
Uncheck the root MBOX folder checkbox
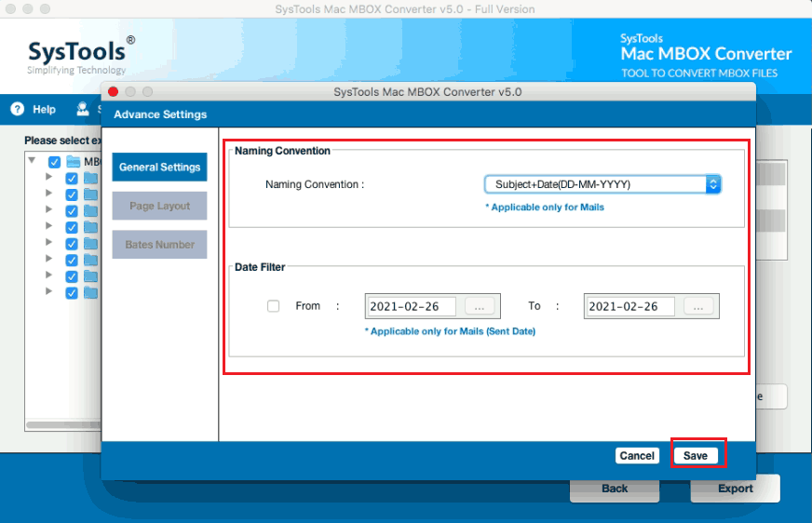pos(54,162)
